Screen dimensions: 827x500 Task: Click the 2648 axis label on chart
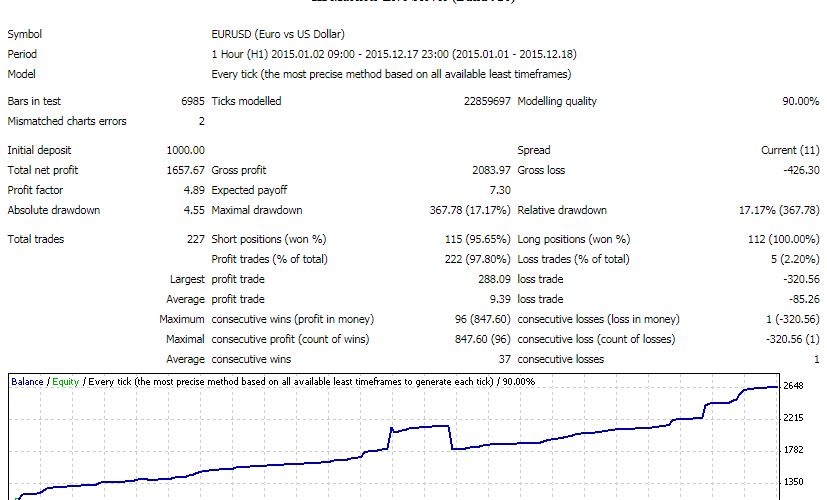pyautogui.click(x=796, y=386)
